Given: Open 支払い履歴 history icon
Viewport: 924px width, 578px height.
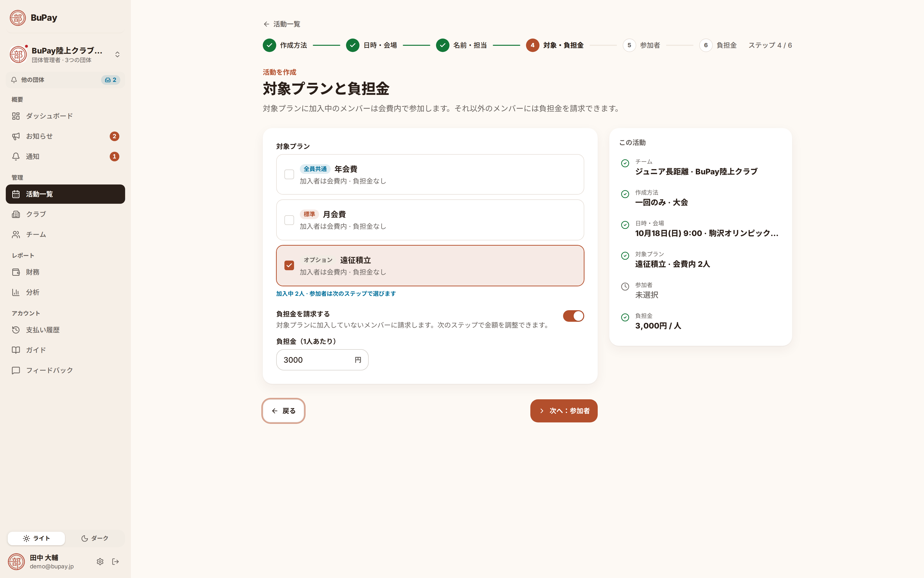Looking at the screenshot, I should [x=16, y=330].
